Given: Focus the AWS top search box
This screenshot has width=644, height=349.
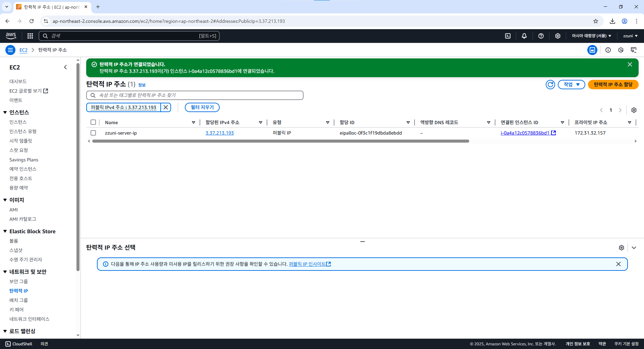Looking at the screenshot, I should click(x=129, y=36).
